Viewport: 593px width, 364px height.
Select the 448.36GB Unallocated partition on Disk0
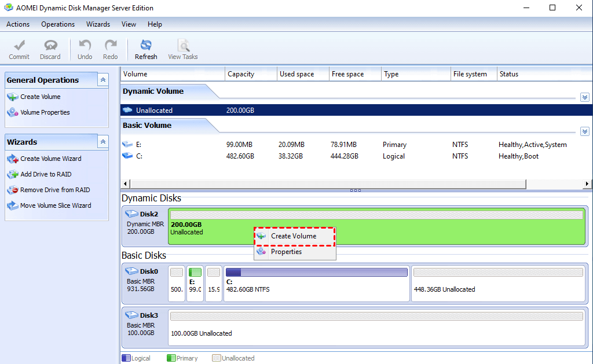[x=499, y=284]
